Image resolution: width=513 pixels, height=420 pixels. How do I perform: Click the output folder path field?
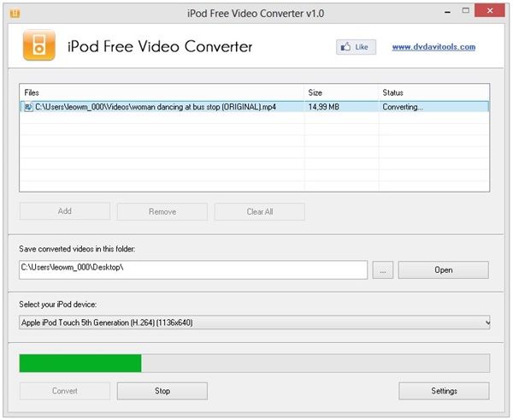point(193,269)
